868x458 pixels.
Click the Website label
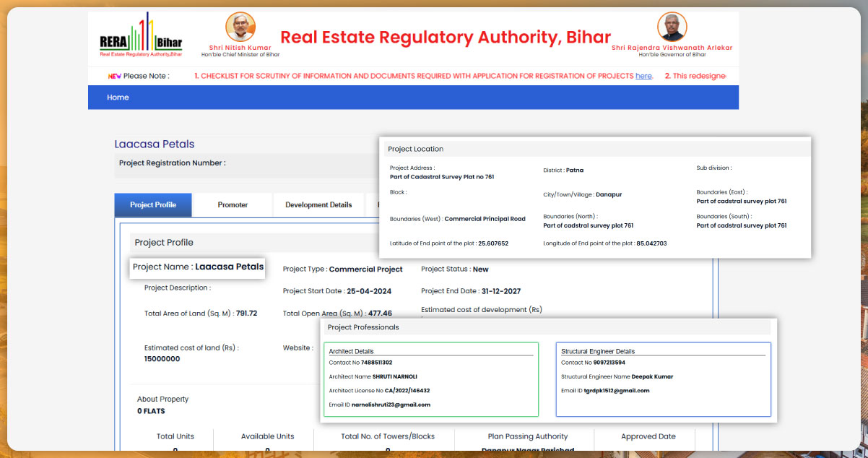click(x=298, y=347)
